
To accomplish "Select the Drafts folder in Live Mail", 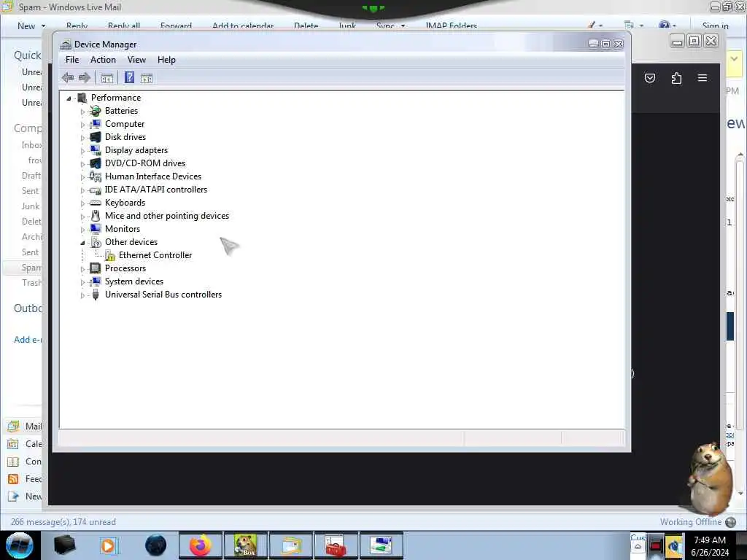I will pyautogui.click(x=31, y=176).
